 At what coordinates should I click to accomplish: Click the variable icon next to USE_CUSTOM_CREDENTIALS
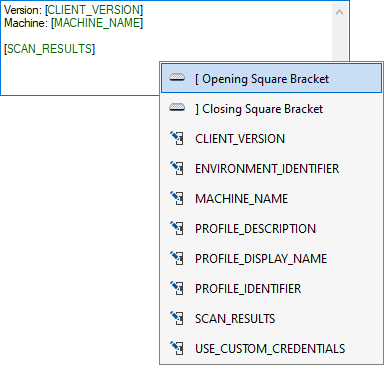[x=177, y=348]
